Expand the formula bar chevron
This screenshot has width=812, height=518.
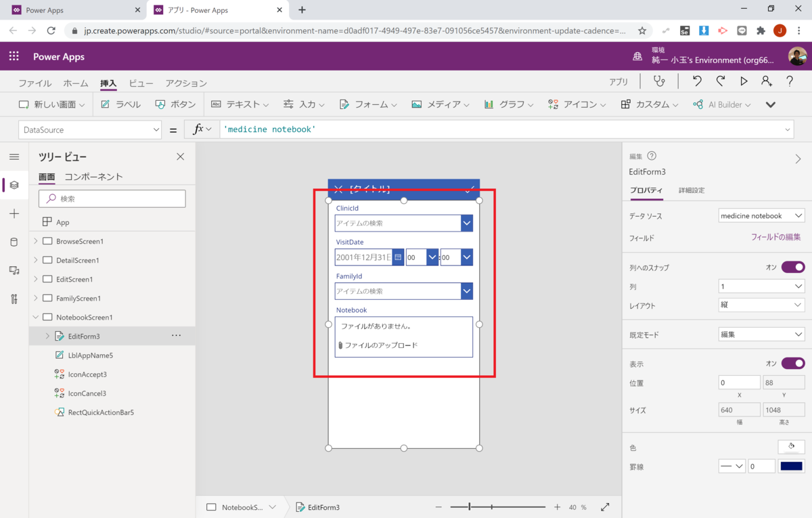click(788, 129)
